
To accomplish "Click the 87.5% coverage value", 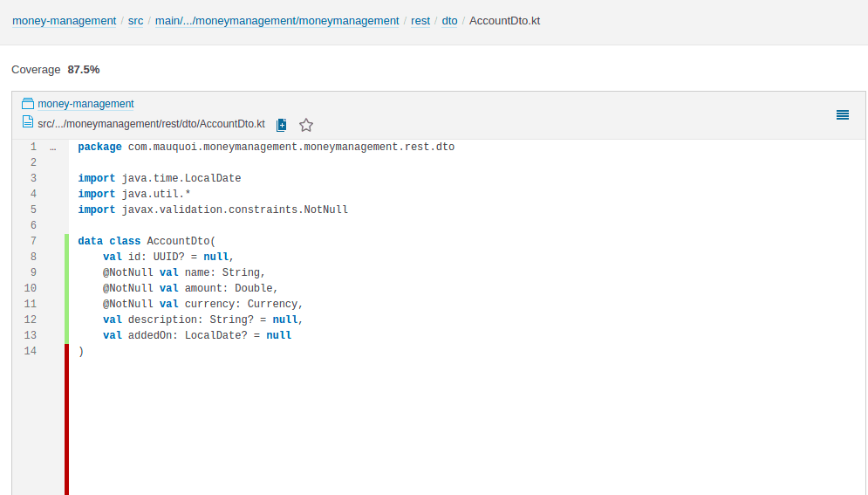I will click(x=84, y=69).
